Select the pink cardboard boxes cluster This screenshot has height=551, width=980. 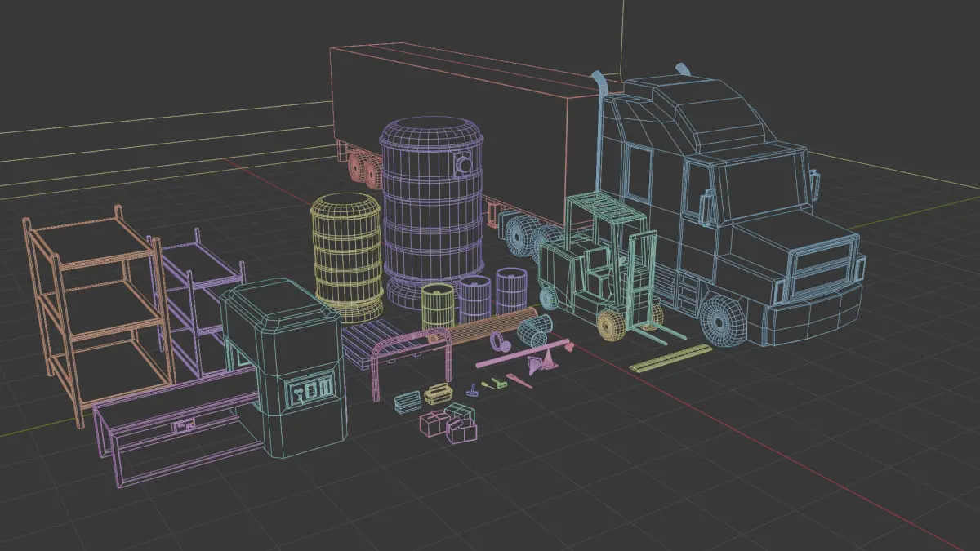click(x=449, y=423)
